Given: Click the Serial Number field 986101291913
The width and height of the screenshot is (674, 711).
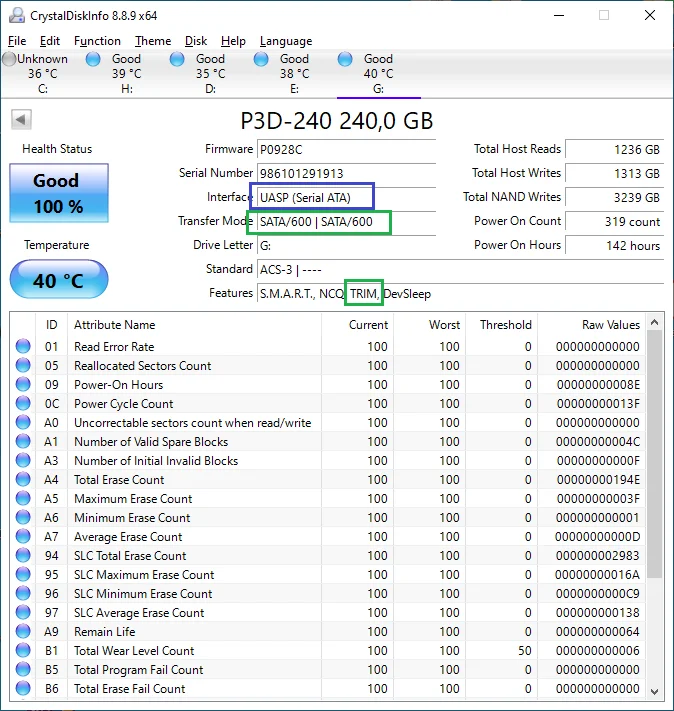Looking at the screenshot, I should [x=346, y=174].
